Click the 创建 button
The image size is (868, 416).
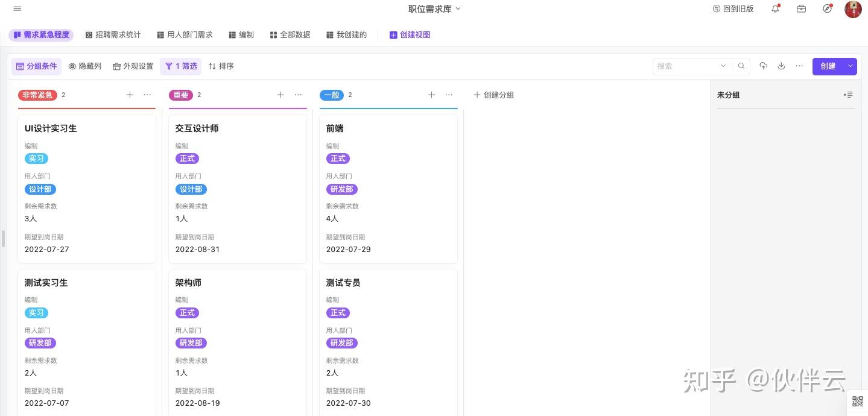point(828,66)
